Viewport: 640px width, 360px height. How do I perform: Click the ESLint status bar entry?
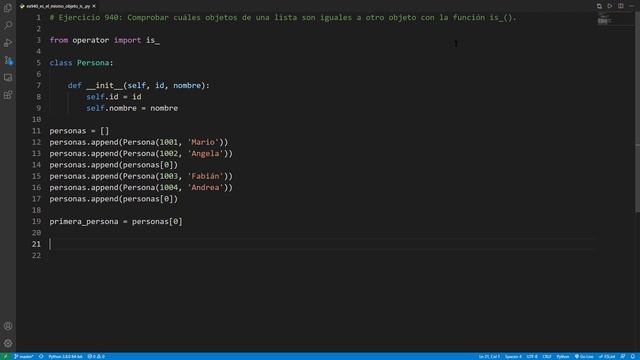[607, 356]
